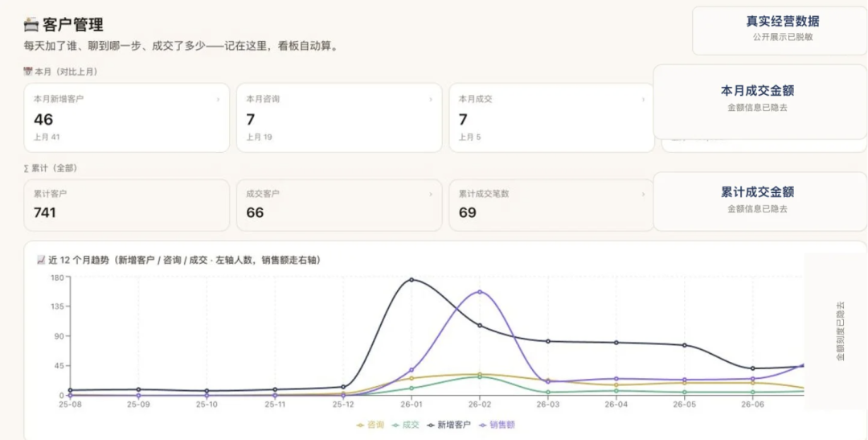Click the 25-11 x-axis label
Viewport: 868px width, 440px height.
pos(275,405)
